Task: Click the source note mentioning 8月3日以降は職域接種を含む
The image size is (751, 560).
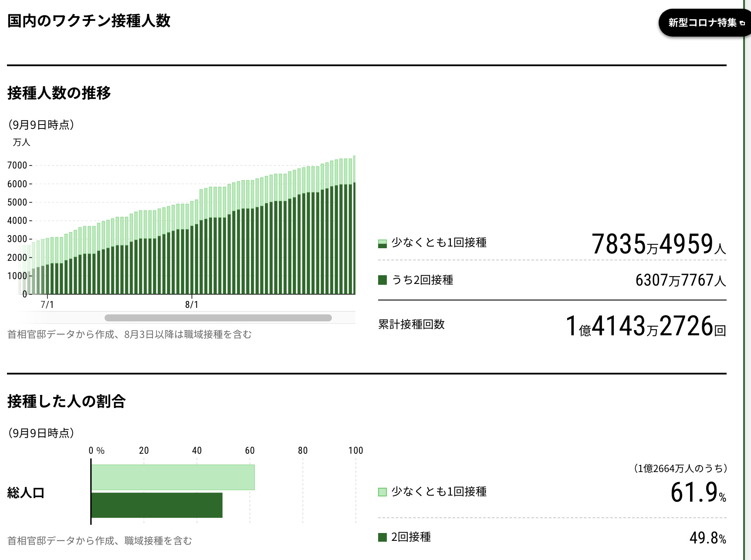Action: tap(130, 334)
